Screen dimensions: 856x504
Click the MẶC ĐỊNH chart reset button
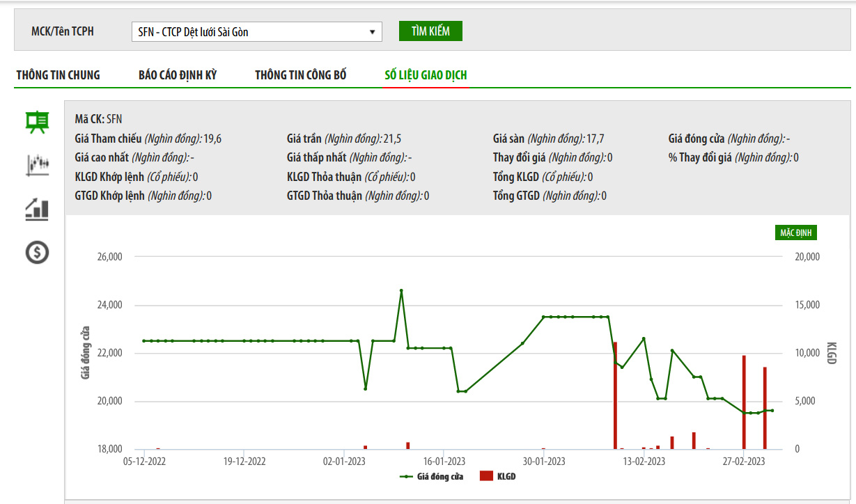795,233
